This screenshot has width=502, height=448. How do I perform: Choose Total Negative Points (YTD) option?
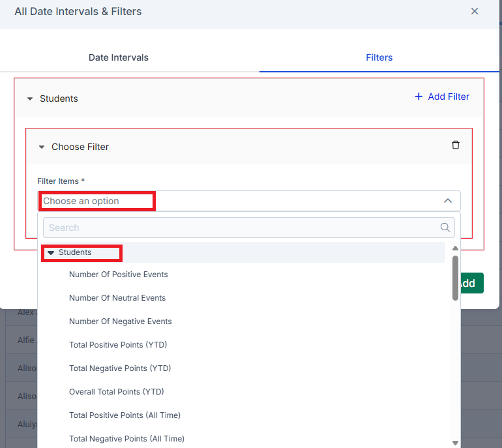(120, 368)
